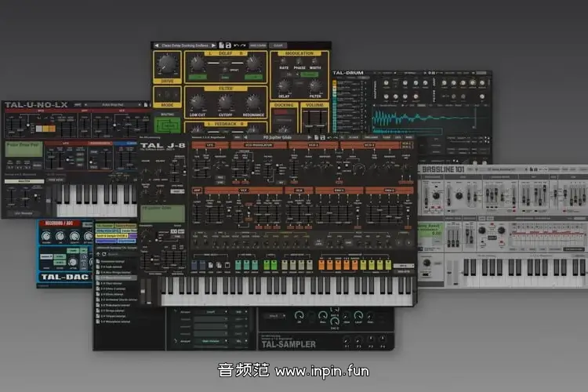
Task: Click pitch bend wheel left of J-8 keyboard
Action: point(143,291)
